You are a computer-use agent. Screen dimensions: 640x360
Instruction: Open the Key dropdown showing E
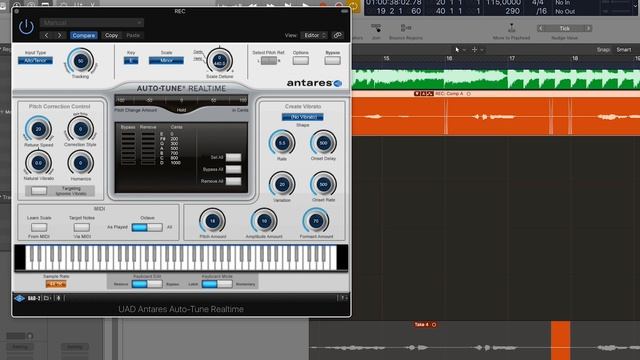(x=131, y=60)
